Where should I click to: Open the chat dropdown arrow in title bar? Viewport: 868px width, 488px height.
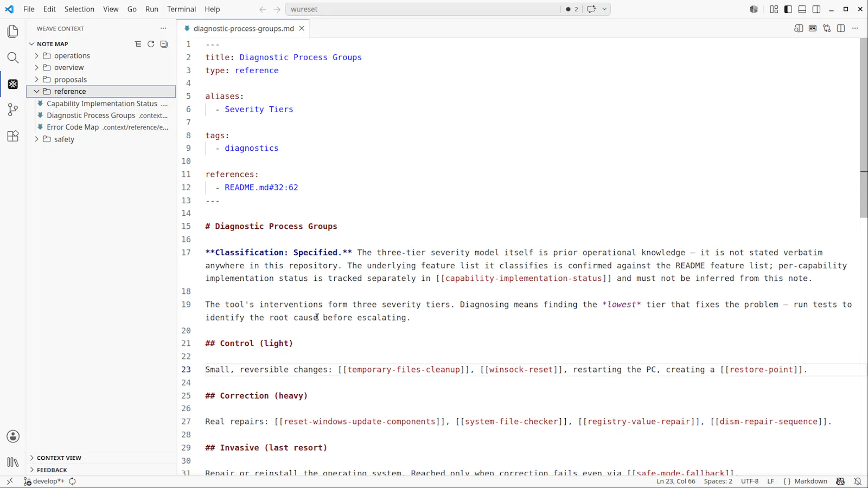point(604,9)
